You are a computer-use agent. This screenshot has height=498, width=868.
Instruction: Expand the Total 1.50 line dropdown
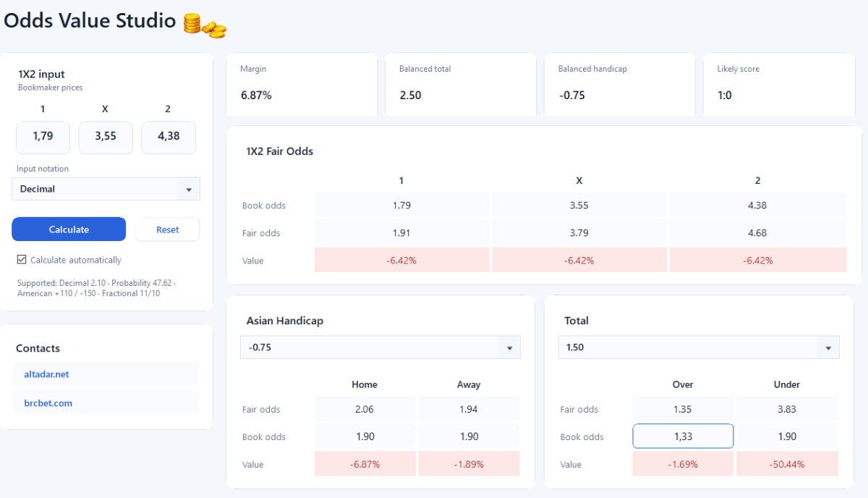(699, 347)
